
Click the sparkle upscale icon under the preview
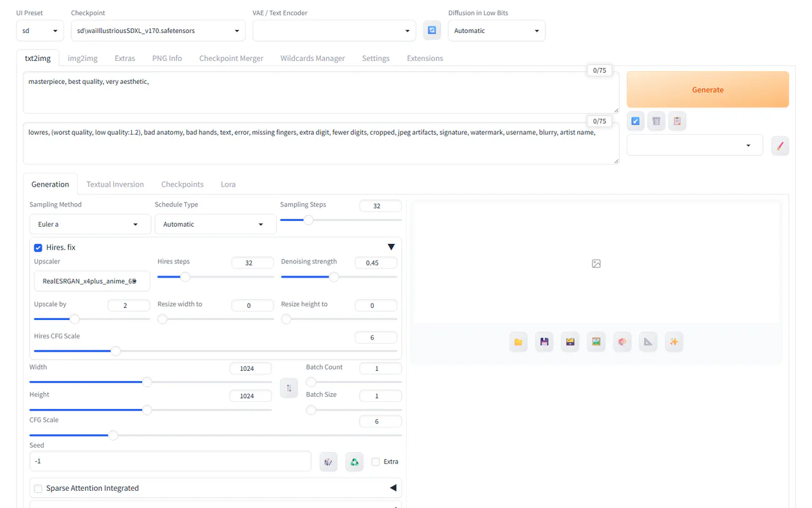tap(674, 342)
